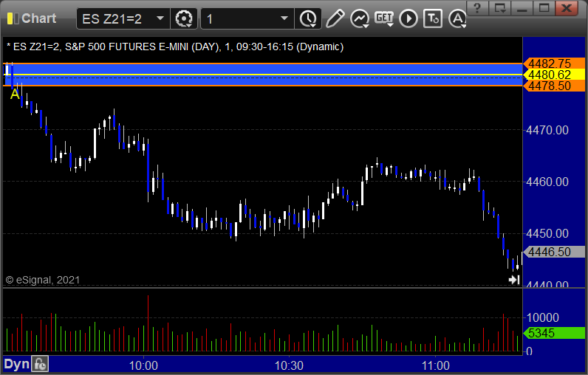Image resolution: width=588 pixels, height=375 pixels.
Task: Open the alerts A circle icon
Action: [x=457, y=18]
